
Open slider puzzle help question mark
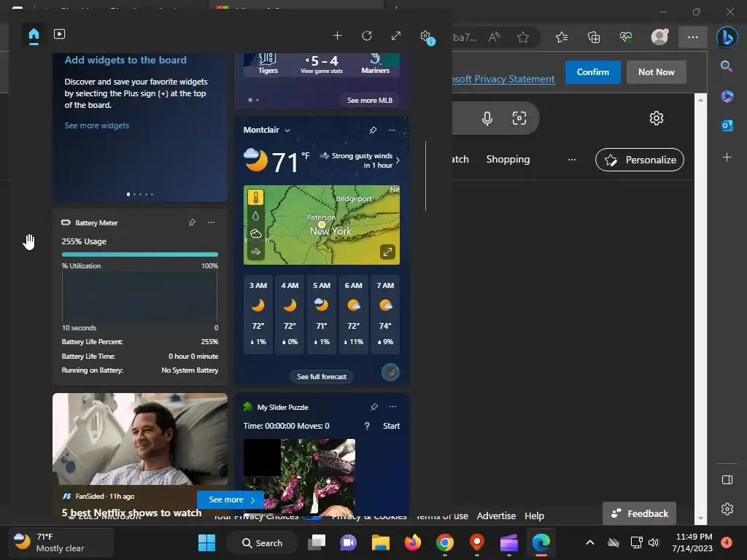tap(367, 426)
